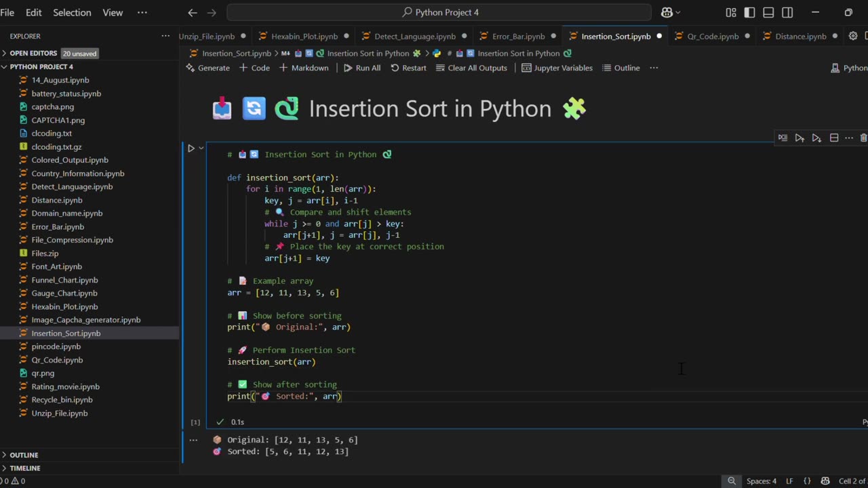Open run options dropdown beside cell play button
The height and width of the screenshot is (488, 868).
(x=201, y=148)
